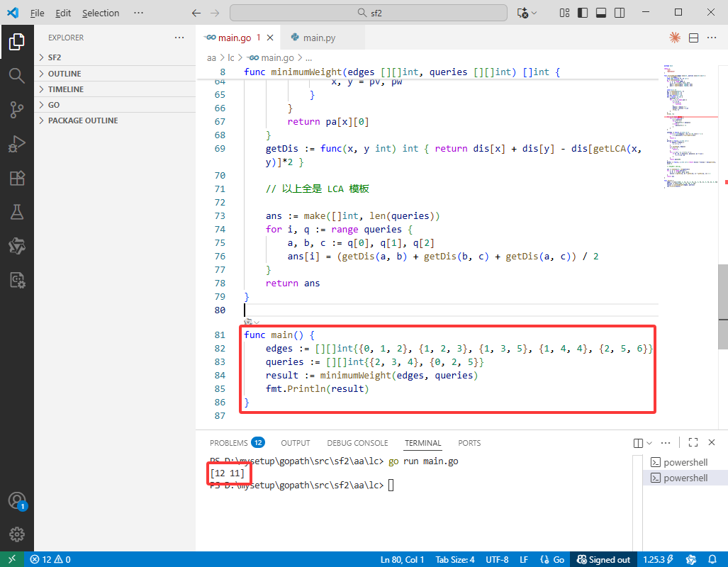The image size is (728, 567).
Task: Close the bottom panel
Action: (x=712, y=442)
